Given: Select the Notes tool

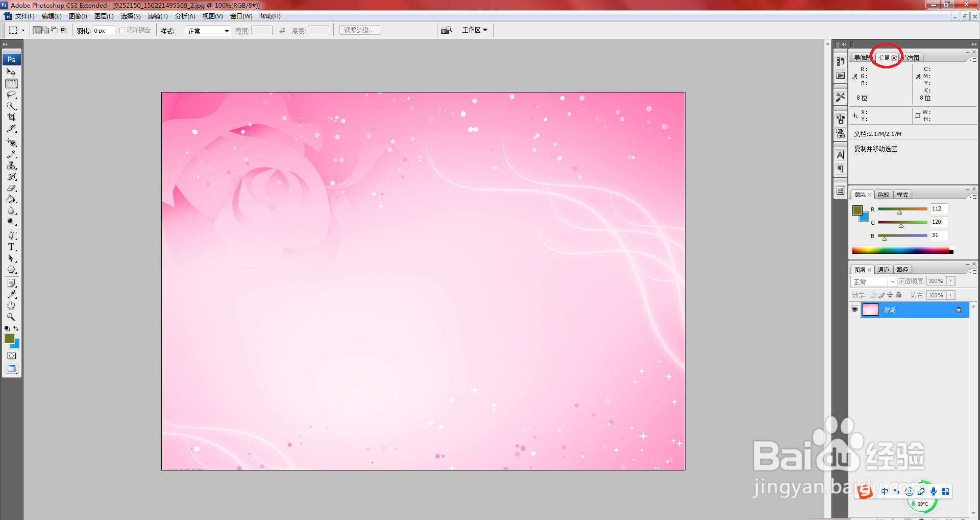Looking at the screenshot, I should (x=11, y=283).
